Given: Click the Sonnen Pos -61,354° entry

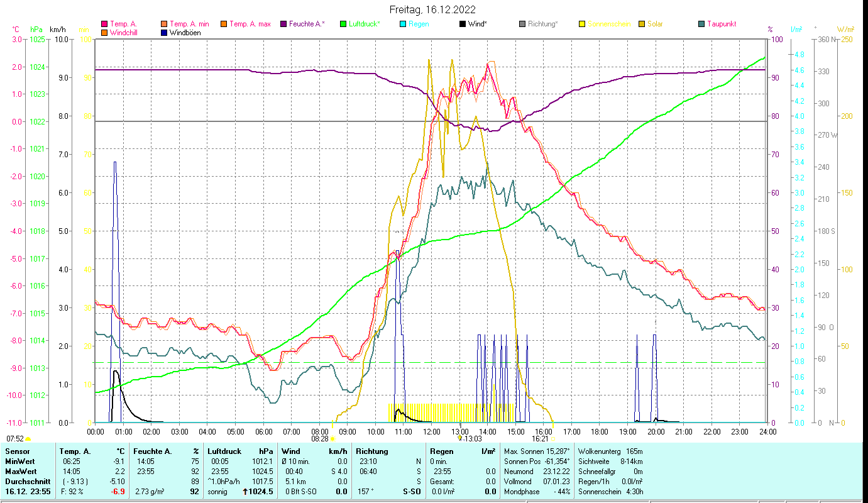Looking at the screenshot, I should pyautogui.click(x=537, y=462).
